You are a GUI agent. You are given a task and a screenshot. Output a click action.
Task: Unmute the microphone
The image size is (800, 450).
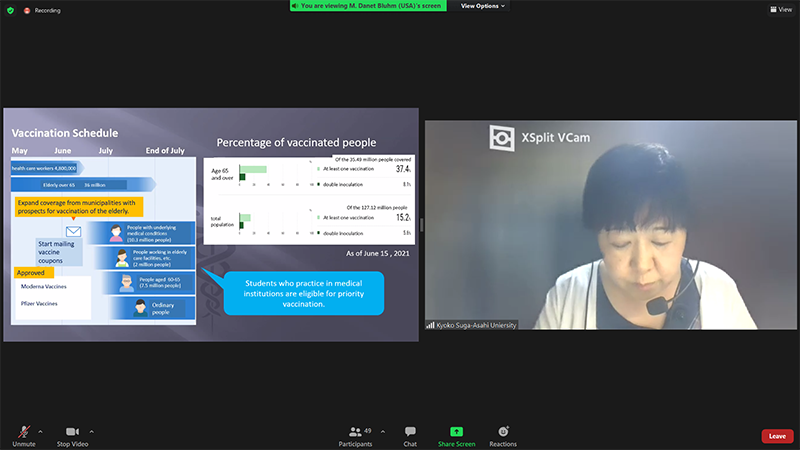click(23, 434)
